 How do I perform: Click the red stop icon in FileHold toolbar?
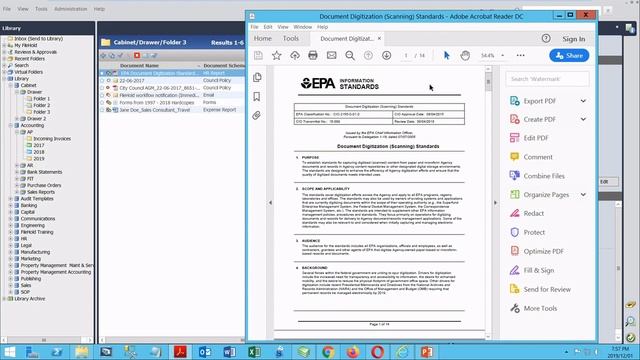tap(137, 55)
